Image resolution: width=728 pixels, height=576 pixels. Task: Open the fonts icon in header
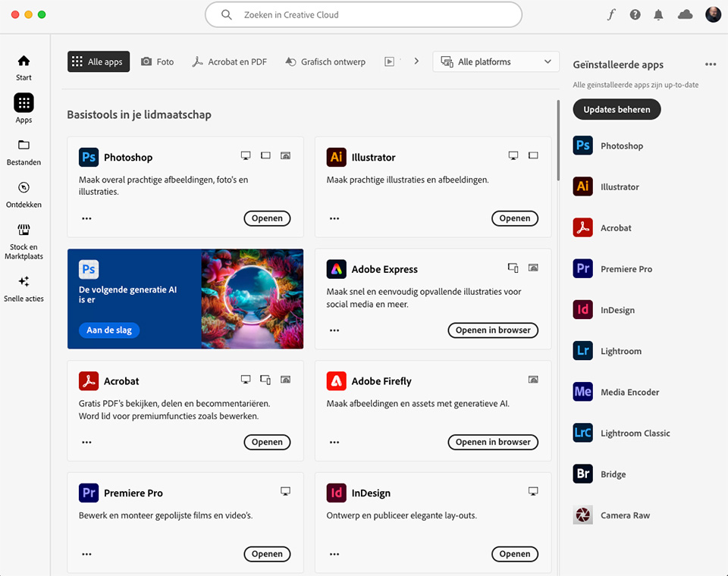[x=611, y=15]
